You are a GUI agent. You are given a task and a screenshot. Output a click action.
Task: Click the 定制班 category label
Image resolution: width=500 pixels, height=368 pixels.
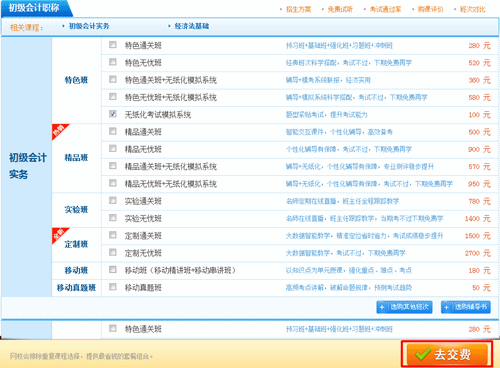point(76,244)
